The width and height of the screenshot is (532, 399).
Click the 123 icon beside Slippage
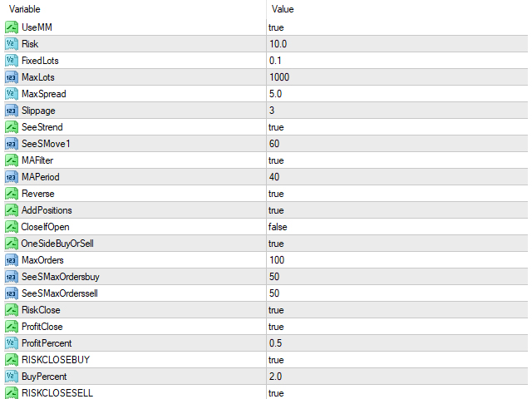pyautogui.click(x=11, y=111)
